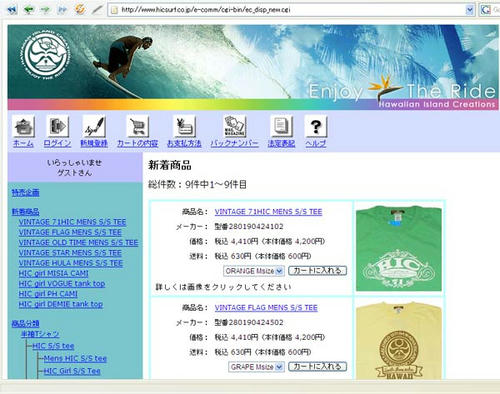Image resolution: width=500 pixels, height=394 pixels.
Task: Open the ORANGE Msize size dropdown
Action: coord(254,271)
